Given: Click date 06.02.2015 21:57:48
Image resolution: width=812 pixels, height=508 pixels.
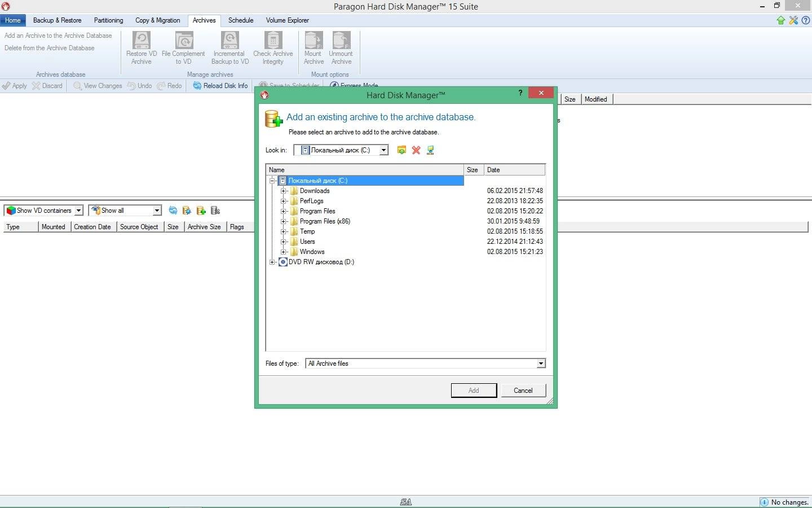Looking at the screenshot, I should (515, 191).
